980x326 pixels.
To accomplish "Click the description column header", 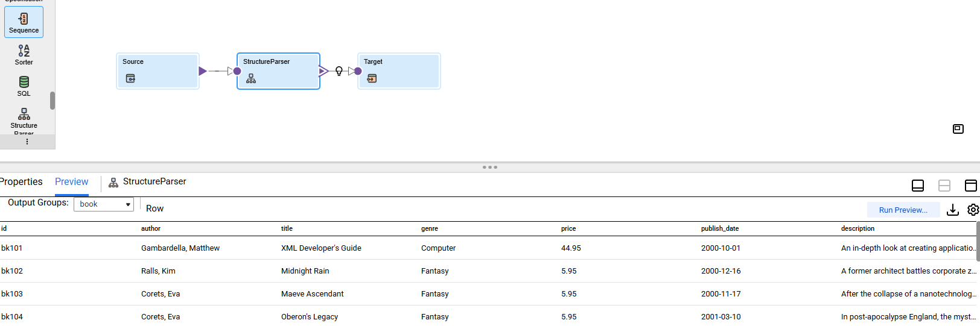I will click(x=857, y=228).
